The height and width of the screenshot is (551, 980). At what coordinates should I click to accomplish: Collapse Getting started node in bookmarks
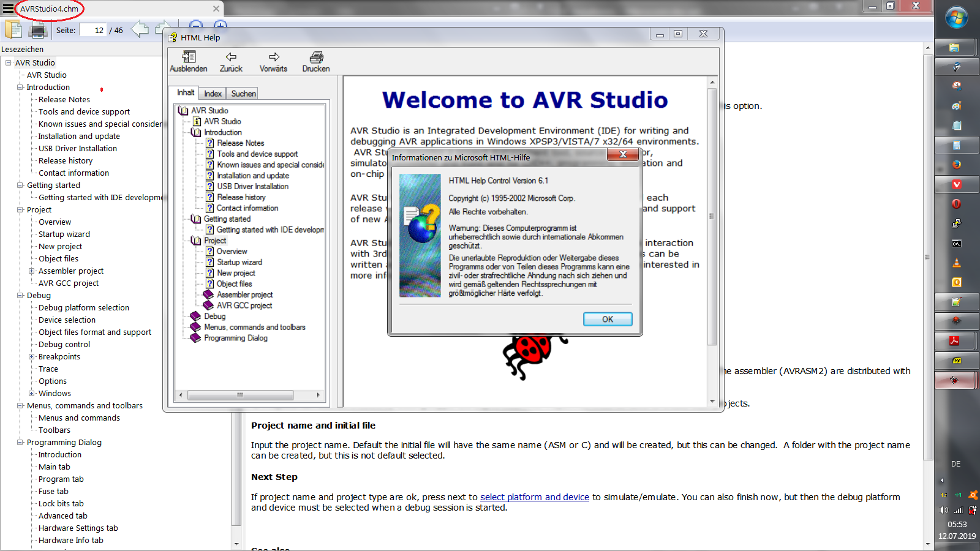pyautogui.click(x=20, y=185)
